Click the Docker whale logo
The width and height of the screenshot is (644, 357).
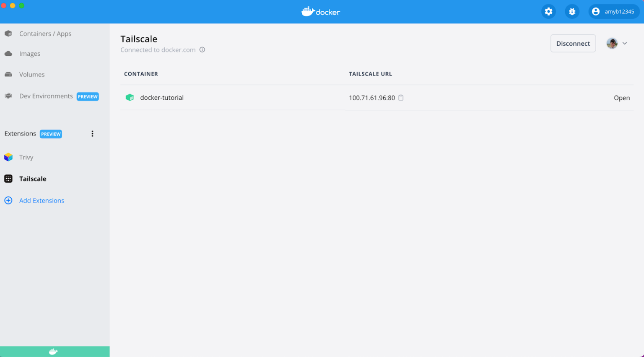tap(320, 11)
